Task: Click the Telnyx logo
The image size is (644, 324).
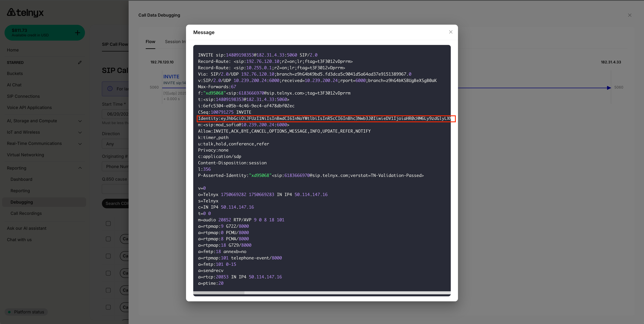Action: [x=25, y=12]
